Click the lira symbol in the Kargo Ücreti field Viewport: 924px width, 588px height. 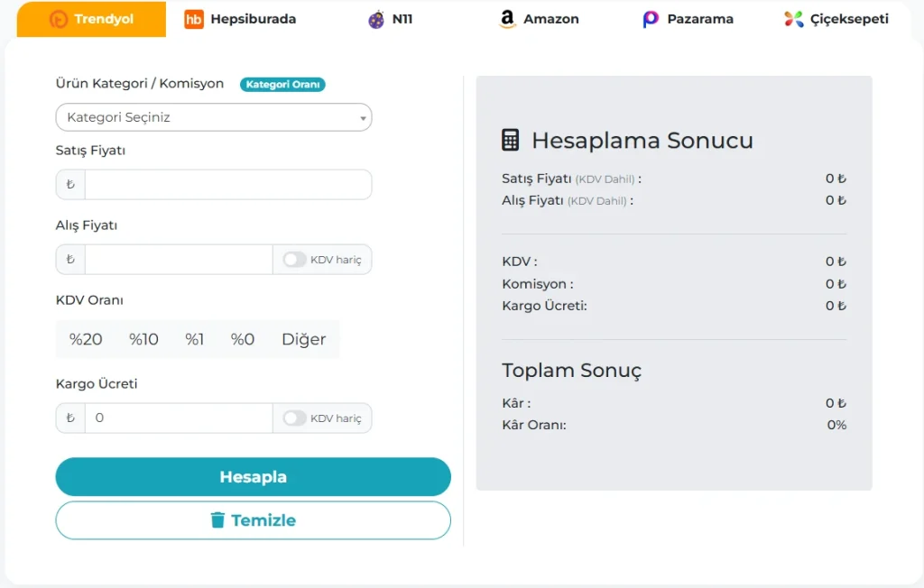point(69,418)
